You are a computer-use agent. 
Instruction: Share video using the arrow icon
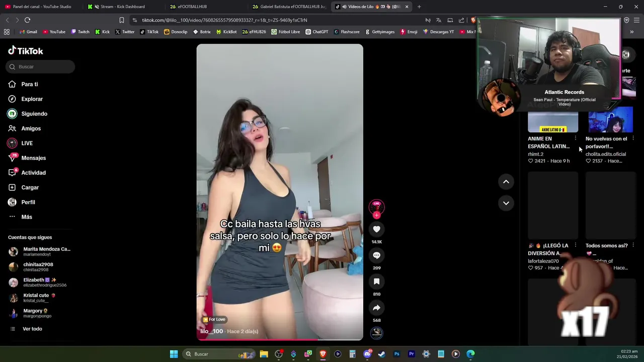pyautogui.click(x=376, y=308)
